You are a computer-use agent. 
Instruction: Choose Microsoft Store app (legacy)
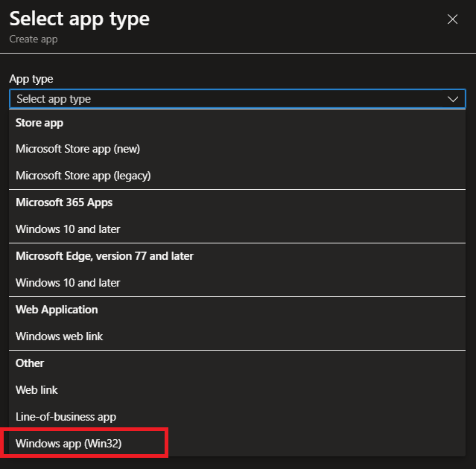click(237, 176)
